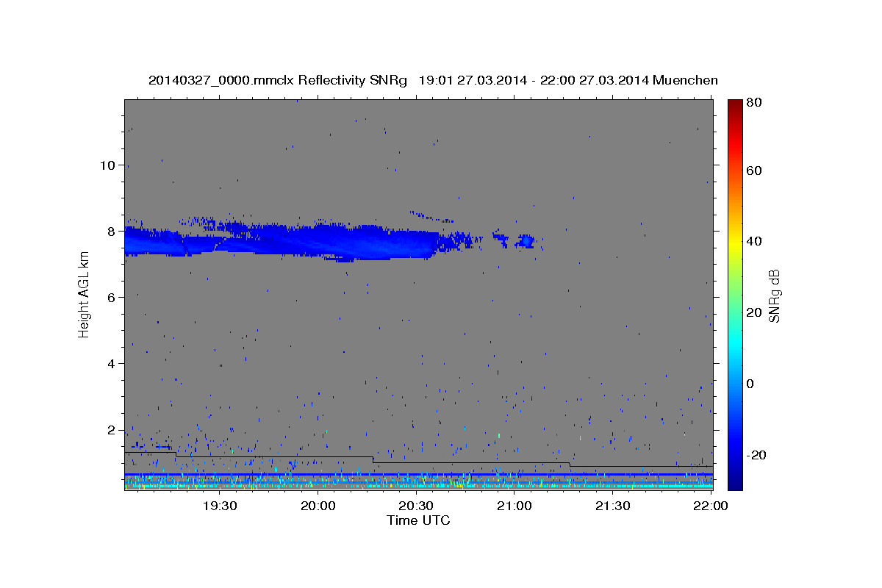
Task: Click the height tick label 2
Action: click(111, 430)
